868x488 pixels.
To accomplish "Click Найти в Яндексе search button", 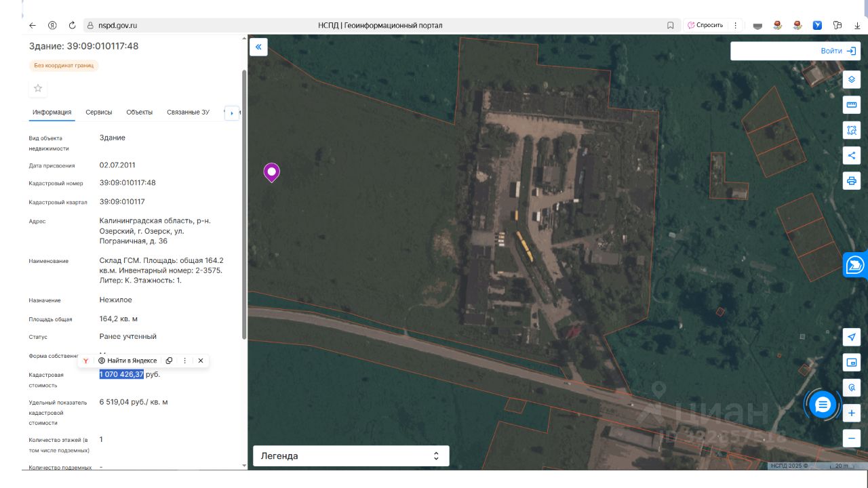I will [127, 361].
